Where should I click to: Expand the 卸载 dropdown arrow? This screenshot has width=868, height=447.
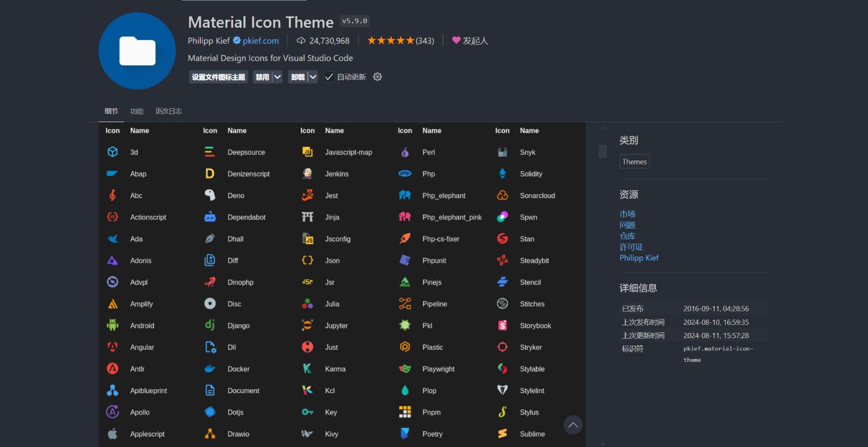tap(312, 77)
